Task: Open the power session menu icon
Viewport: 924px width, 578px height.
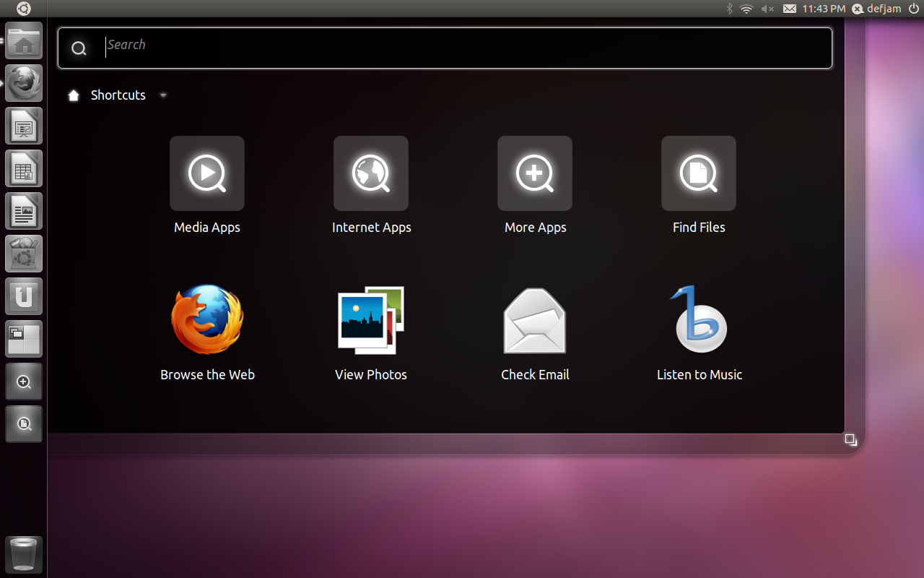Action: tap(913, 9)
